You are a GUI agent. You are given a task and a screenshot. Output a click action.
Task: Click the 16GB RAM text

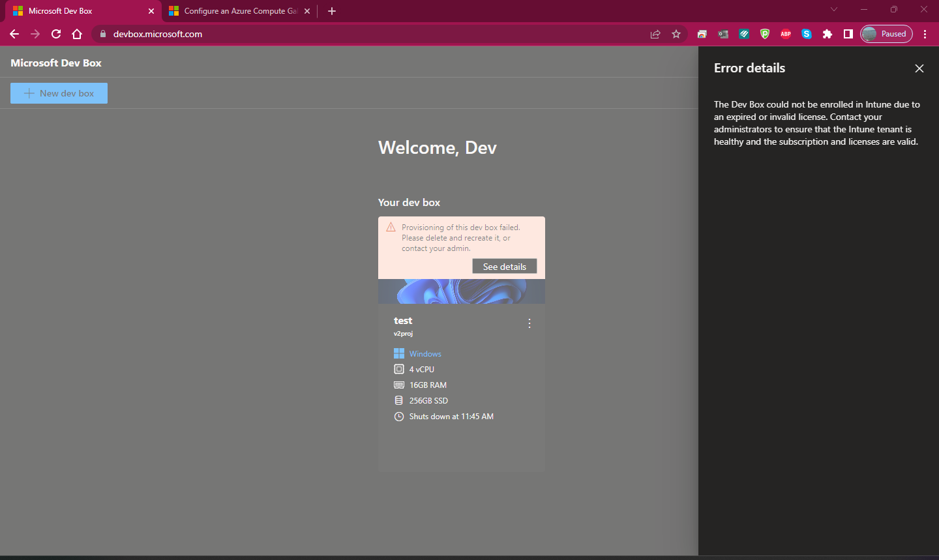coord(428,385)
